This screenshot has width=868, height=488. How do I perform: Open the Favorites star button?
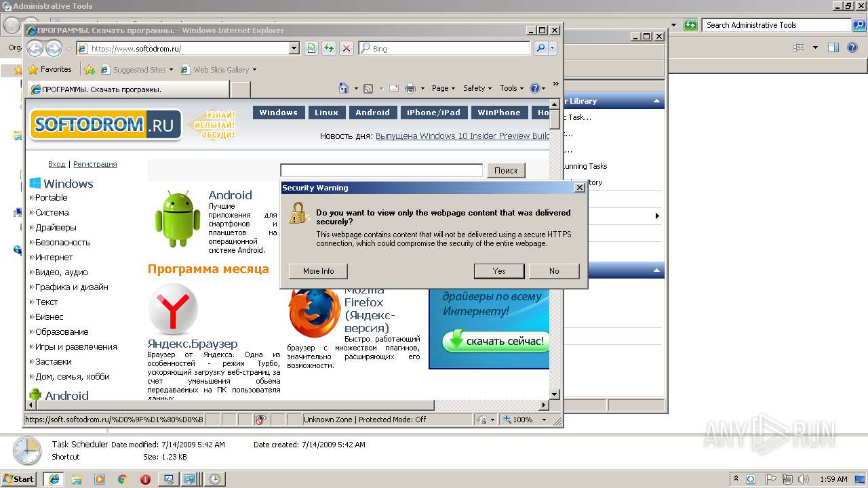pyautogui.click(x=50, y=69)
